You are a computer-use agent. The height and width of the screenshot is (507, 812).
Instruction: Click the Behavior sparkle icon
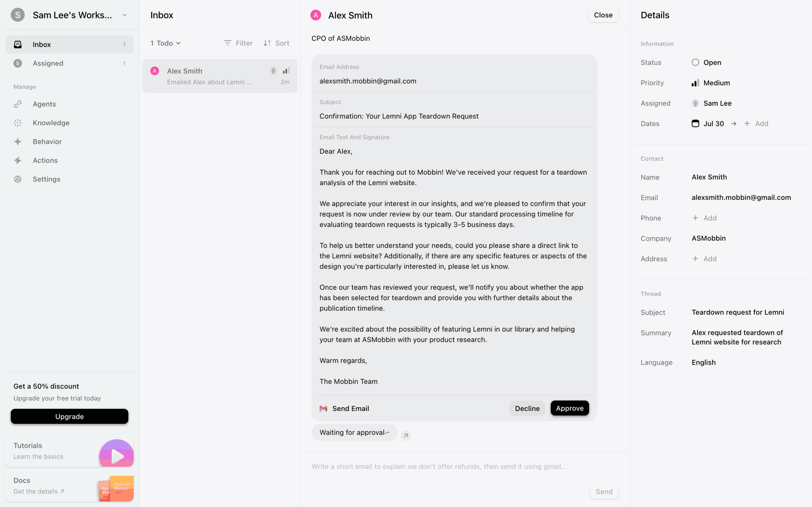tap(18, 142)
